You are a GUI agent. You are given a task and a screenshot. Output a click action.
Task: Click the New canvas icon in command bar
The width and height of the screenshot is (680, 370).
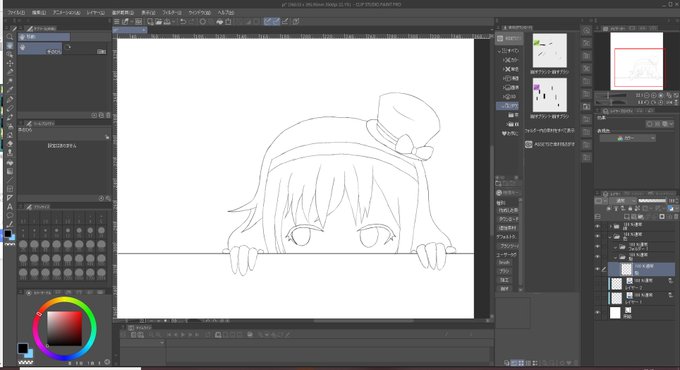(150, 21)
